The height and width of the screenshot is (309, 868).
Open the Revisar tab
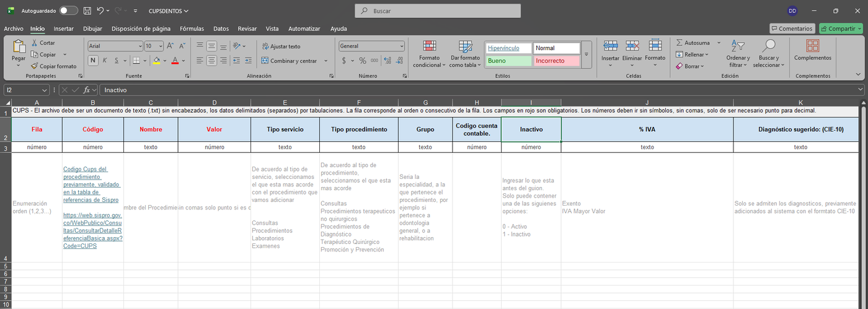coord(247,28)
